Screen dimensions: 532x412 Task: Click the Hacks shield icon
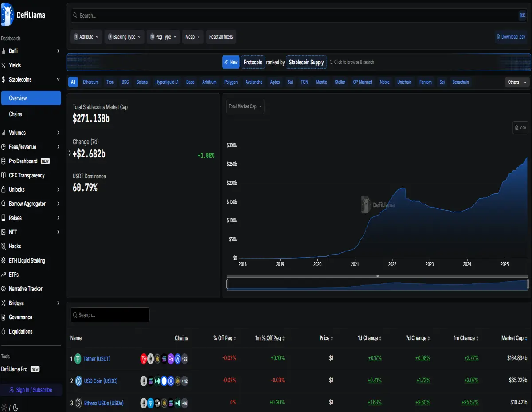point(4,246)
